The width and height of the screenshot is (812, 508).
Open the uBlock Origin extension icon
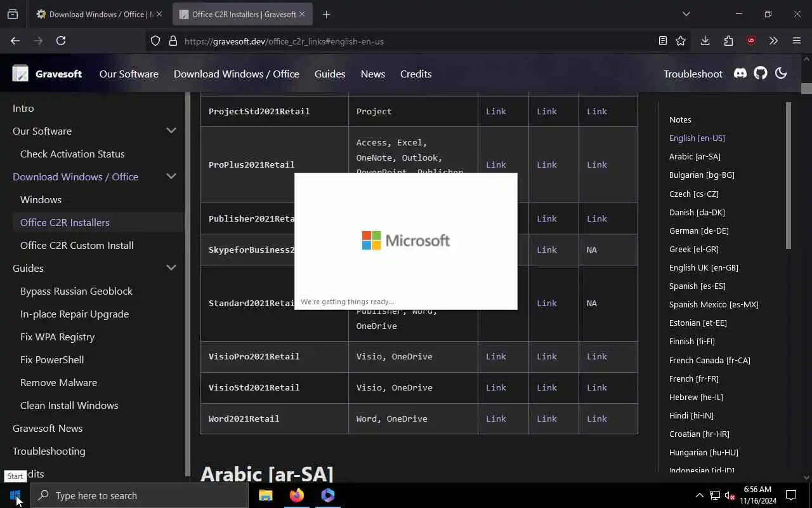point(751,41)
